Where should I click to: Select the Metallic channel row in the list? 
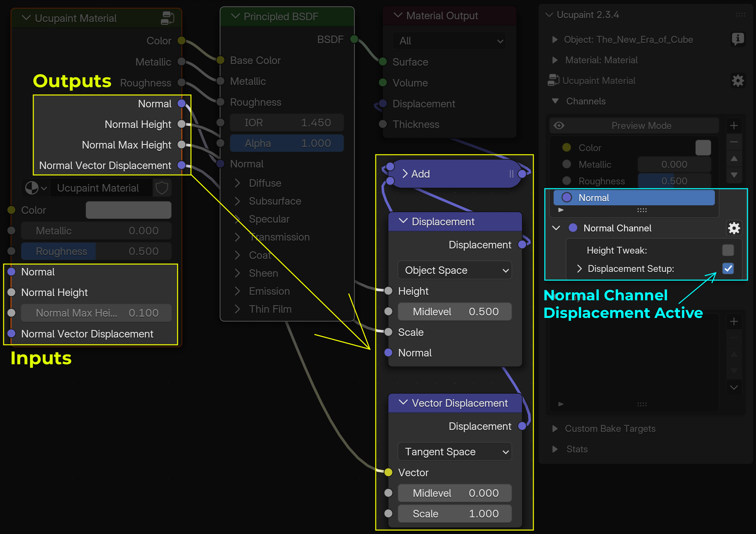click(x=634, y=164)
